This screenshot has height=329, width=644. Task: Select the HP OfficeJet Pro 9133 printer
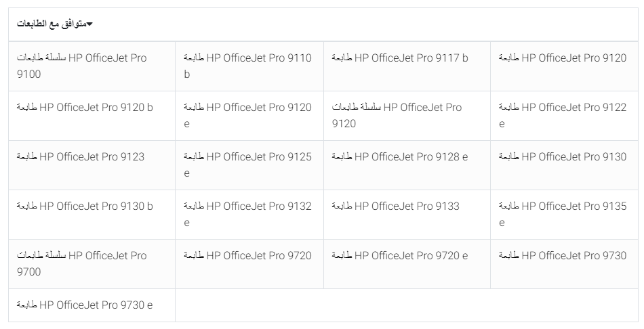(395, 206)
